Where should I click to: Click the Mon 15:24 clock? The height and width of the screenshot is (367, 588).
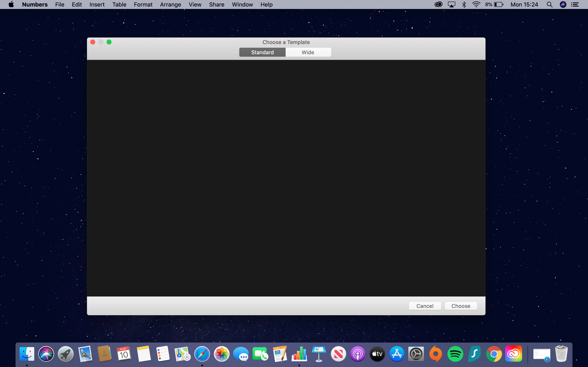tap(524, 5)
